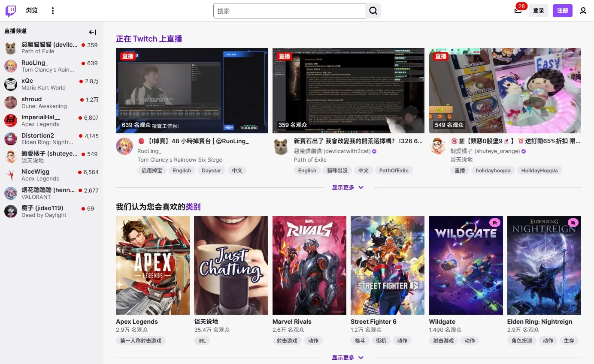Screen dimensions: 594x364
Task: Click NiceWigg avatar in sidebar
Action: pos(11,175)
